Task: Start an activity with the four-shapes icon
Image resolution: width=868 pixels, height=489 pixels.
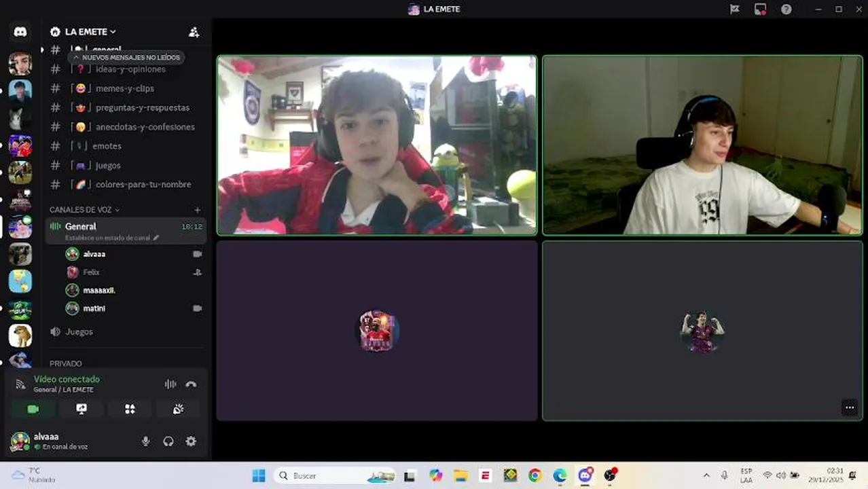Action: [130, 408]
